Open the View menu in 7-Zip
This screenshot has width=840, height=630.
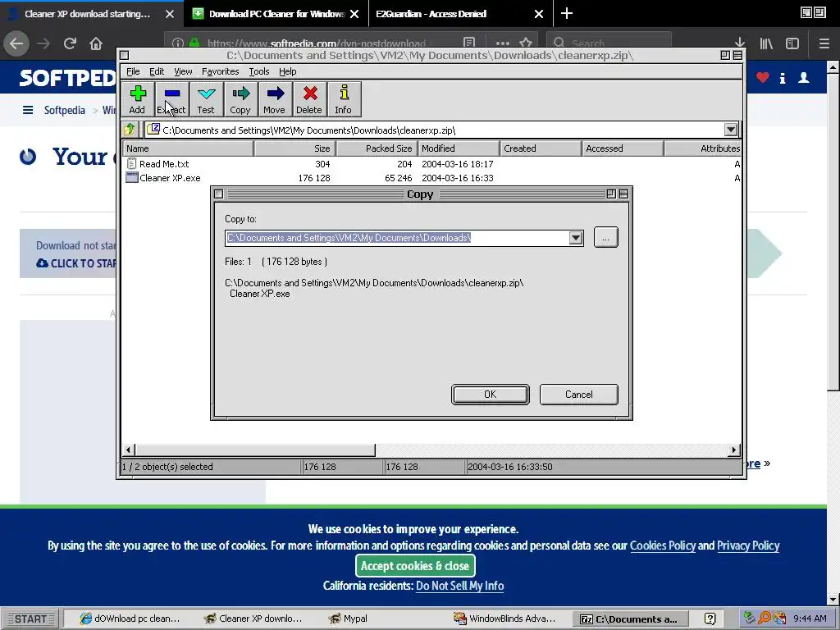pyautogui.click(x=183, y=71)
